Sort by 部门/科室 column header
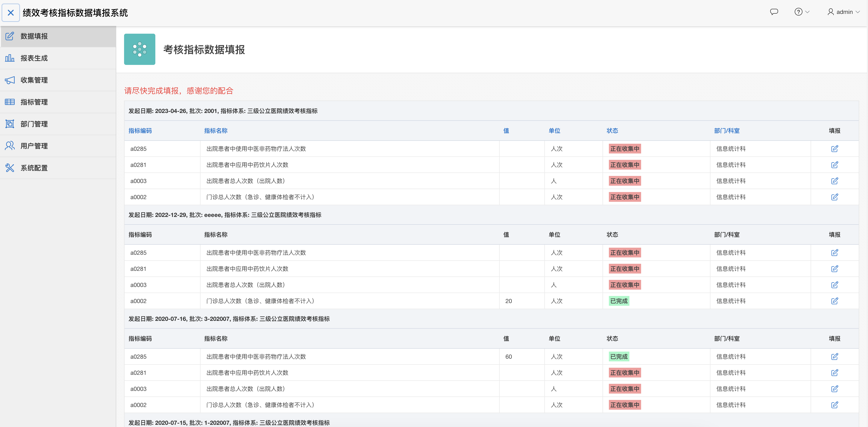This screenshot has height=427, width=868. click(x=727, y=131)
